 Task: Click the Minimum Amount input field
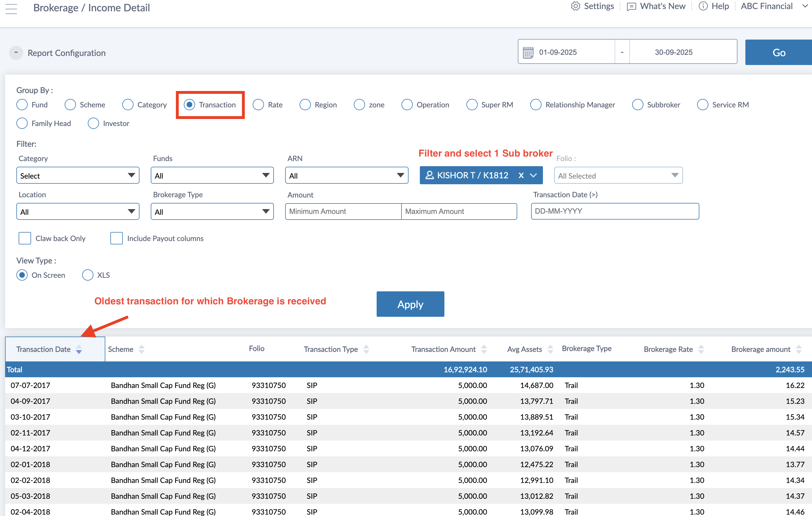(x=343, y=211)
